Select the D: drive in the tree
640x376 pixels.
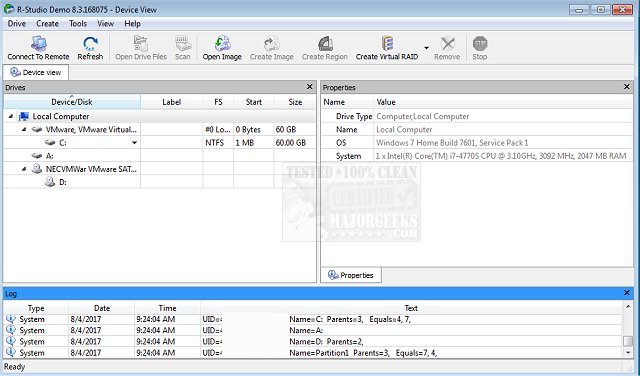[63, 182]
